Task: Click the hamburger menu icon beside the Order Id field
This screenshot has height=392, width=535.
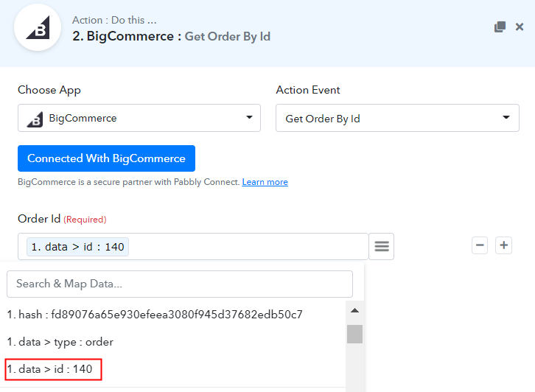Action: point(382,246)
